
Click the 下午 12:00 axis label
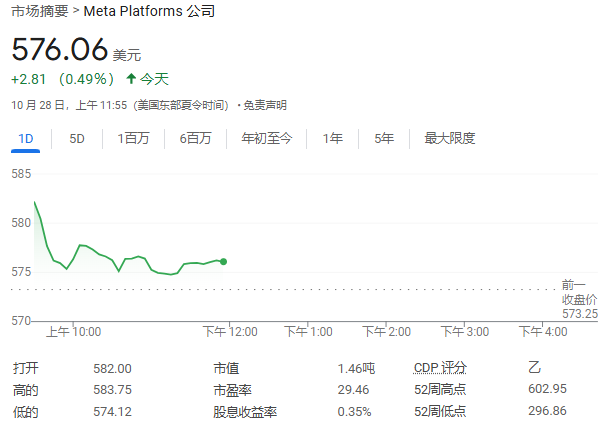[230, 331]
